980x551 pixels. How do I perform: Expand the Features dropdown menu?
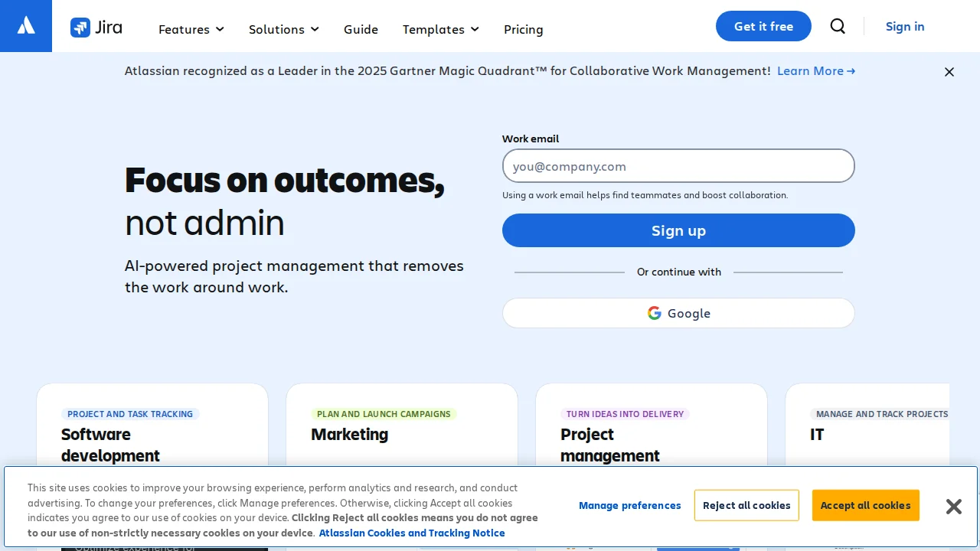[x=191, y=29]
